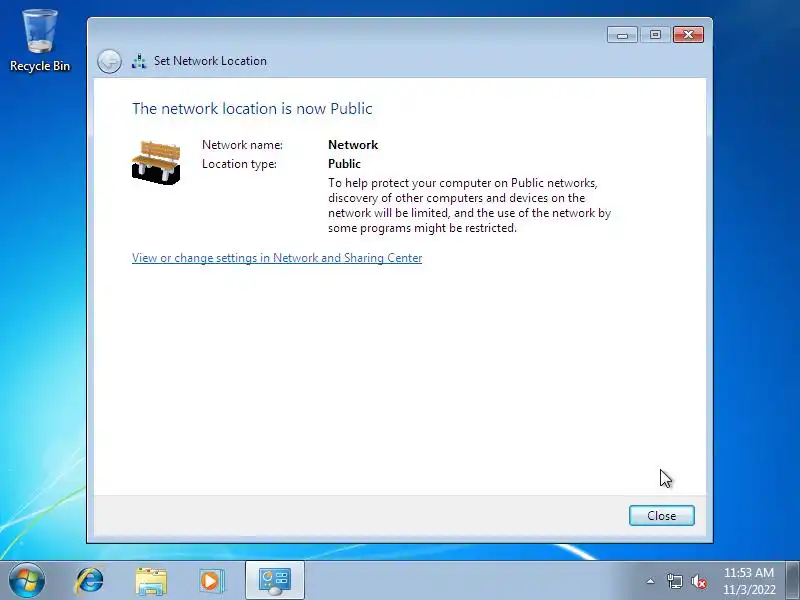The width and height of the screenshot is (800, 600).
Task: Close the Set Network Location dialog via Close button
Action: pyautogui.click(x=661, y=515)
